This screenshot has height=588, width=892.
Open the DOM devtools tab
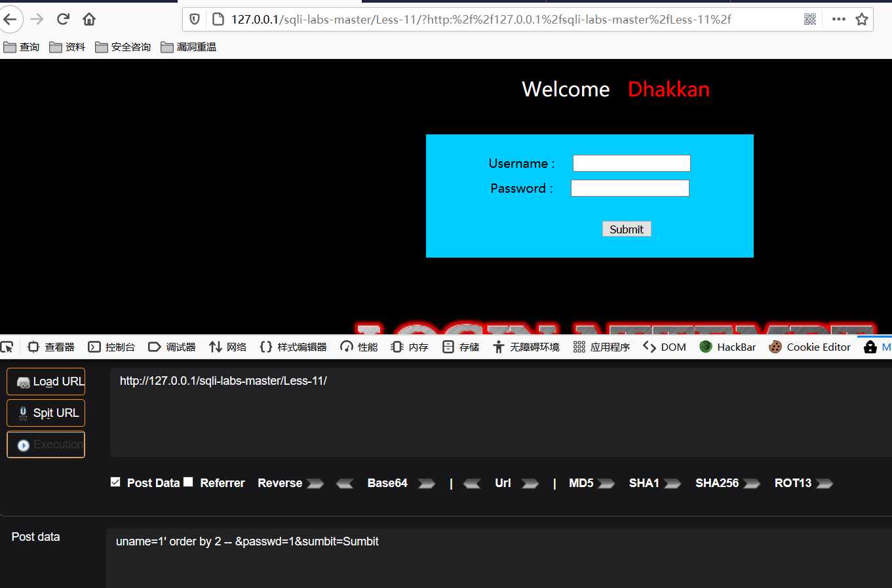(665, 347)
